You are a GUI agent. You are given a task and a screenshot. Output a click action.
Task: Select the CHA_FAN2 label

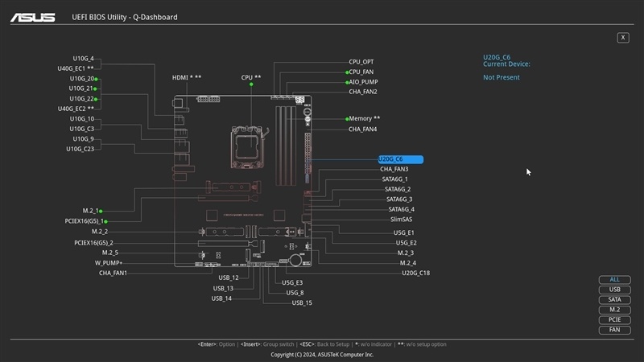(x=363, y=92)
